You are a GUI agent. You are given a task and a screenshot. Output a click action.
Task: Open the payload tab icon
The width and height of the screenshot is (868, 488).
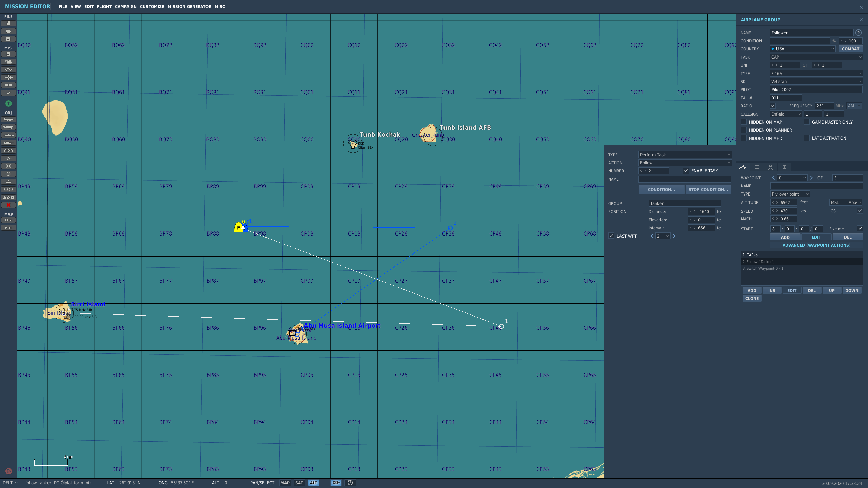tap(756, 167)
